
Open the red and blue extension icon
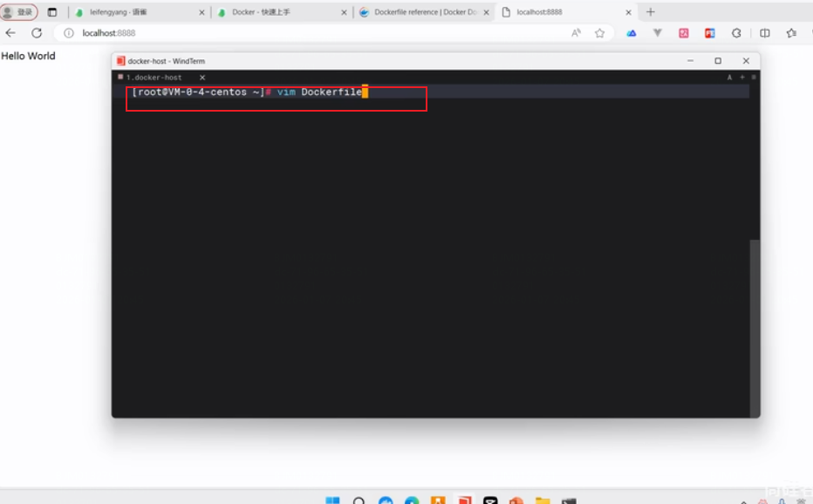pos(710,32)
